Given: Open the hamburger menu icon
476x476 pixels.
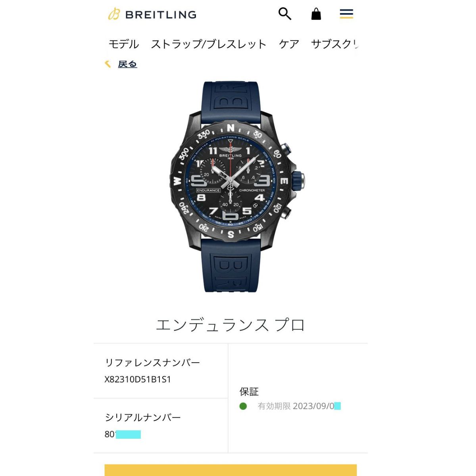Looking at the screenshot, I should [346, 14].
